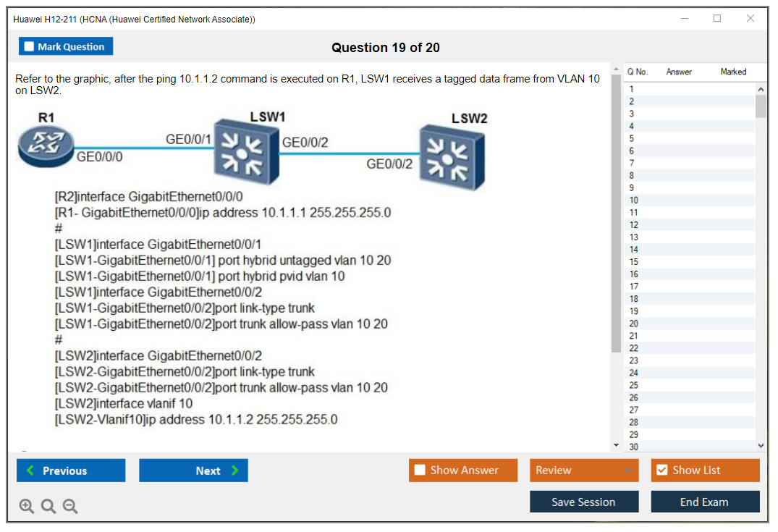This screenshot has width=778, height=532.
Task: Click the zoom in magnifier icon
Action: click(27, 507)
